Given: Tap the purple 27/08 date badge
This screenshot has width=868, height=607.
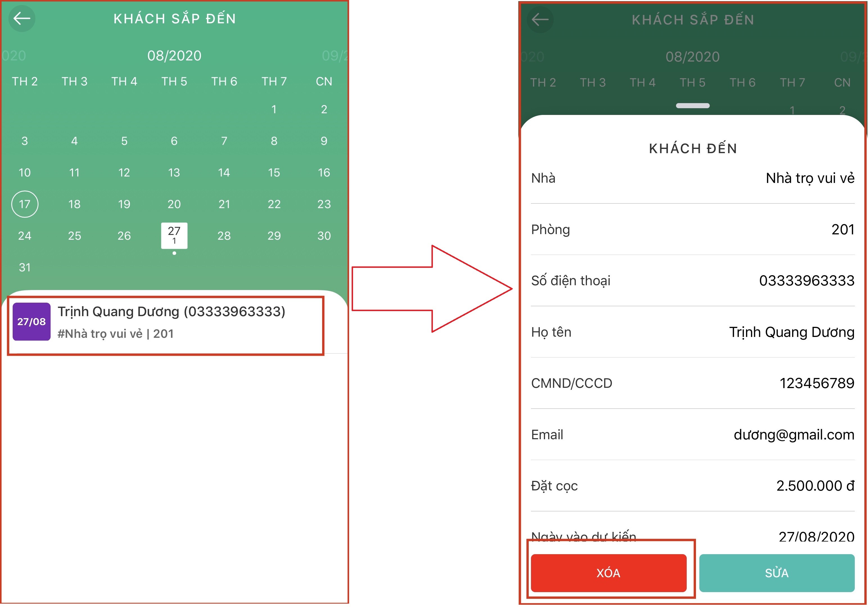Looking at the screenshot, I should point(31,322).
